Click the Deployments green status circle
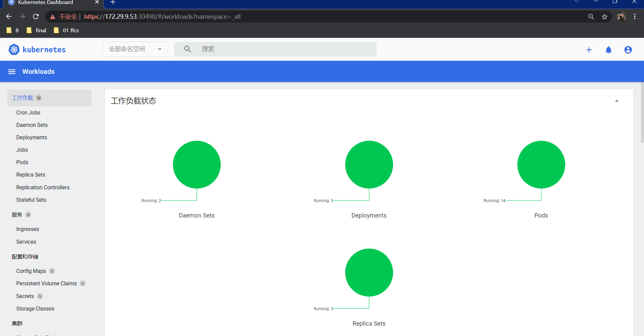This screenshot has width=644, height=336. click(369, 164)
